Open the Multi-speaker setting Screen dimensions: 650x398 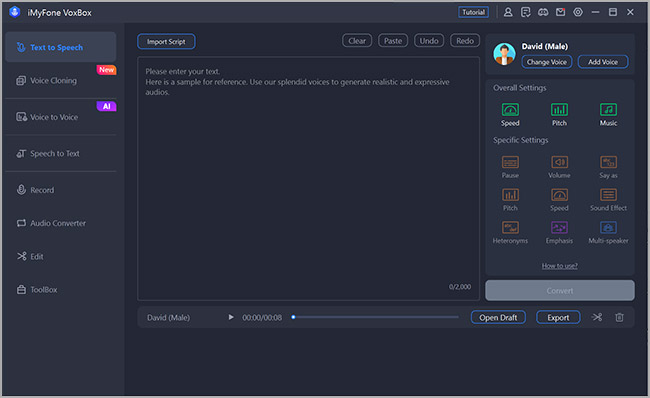coord(608,232)
